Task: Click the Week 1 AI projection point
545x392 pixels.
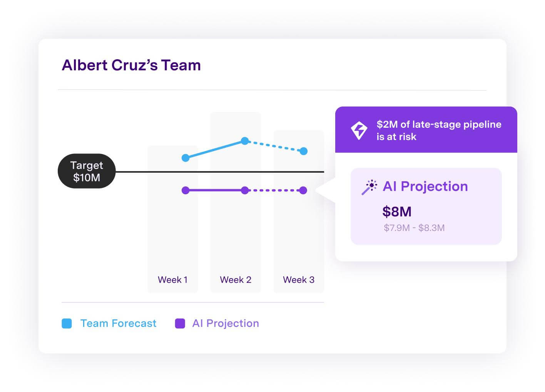Action: pos(186,190)
